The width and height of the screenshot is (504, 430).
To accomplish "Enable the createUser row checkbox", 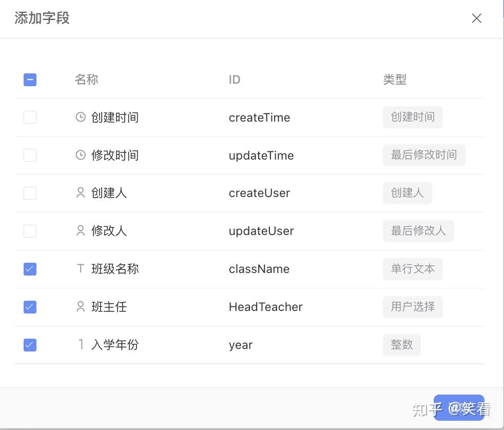I will click(30, 193).
